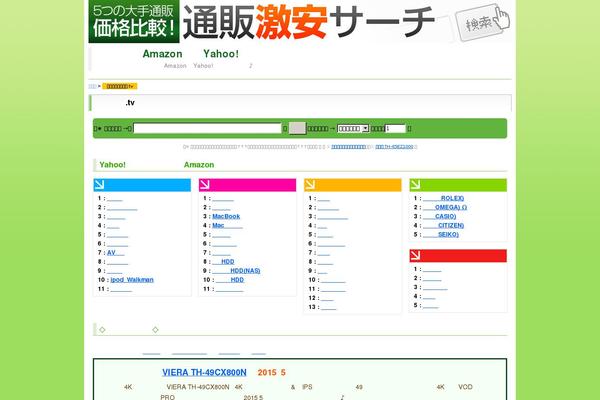Click the large Amazon heading at top
This screenshot has height=400, width=600.
point(162,54)
